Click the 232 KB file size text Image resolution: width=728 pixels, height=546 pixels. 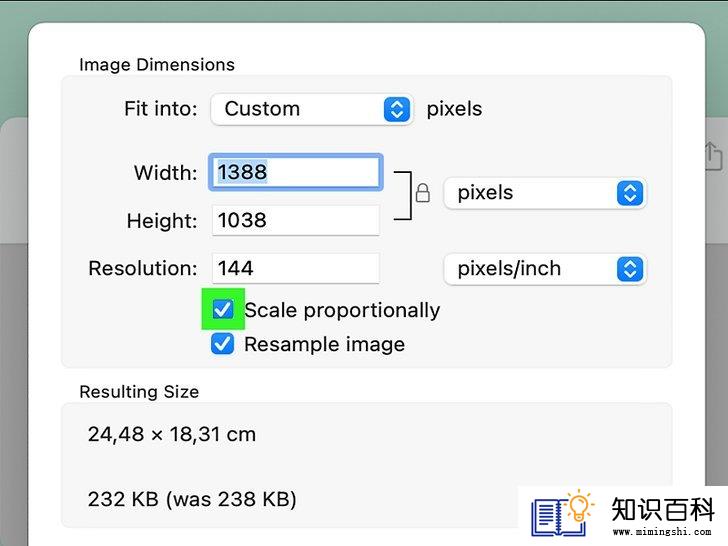point(192,498)
